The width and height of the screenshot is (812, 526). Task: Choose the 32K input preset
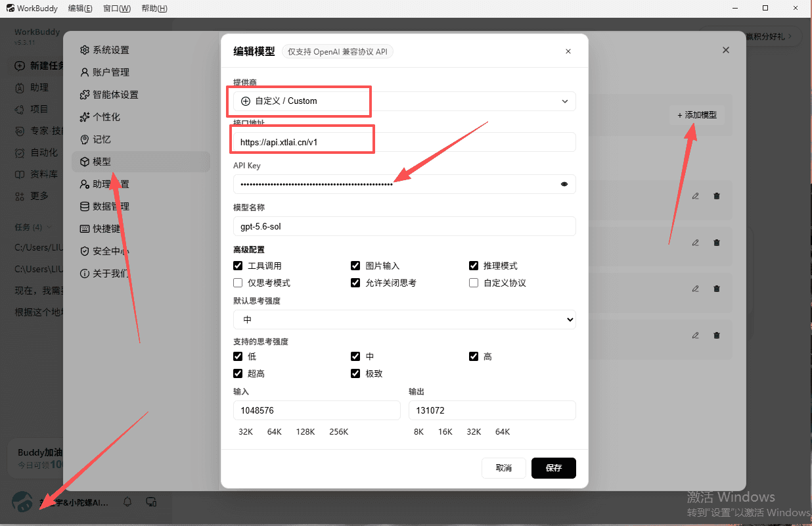click(246, 432)
